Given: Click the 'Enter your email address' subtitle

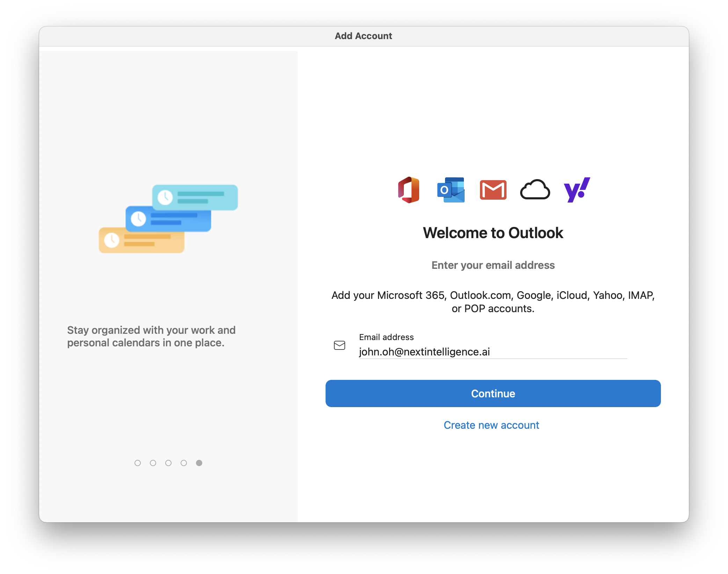Looking at the screenshot, I should click(493, 265).
